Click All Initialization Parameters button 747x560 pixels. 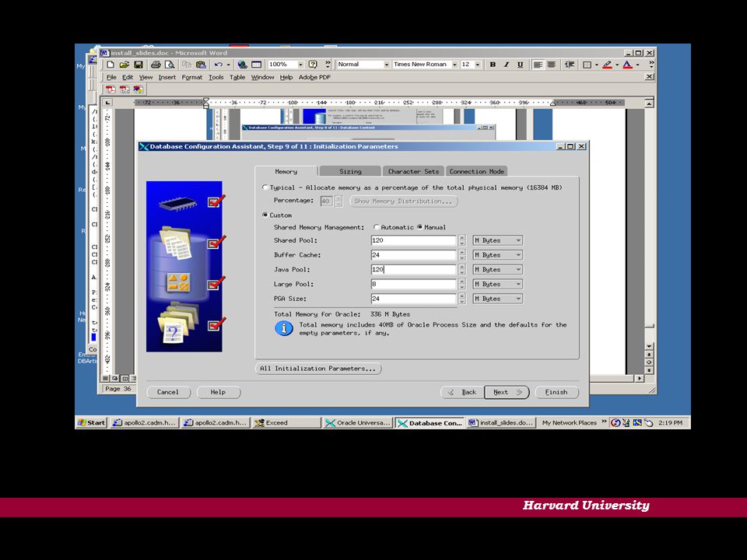318,369
